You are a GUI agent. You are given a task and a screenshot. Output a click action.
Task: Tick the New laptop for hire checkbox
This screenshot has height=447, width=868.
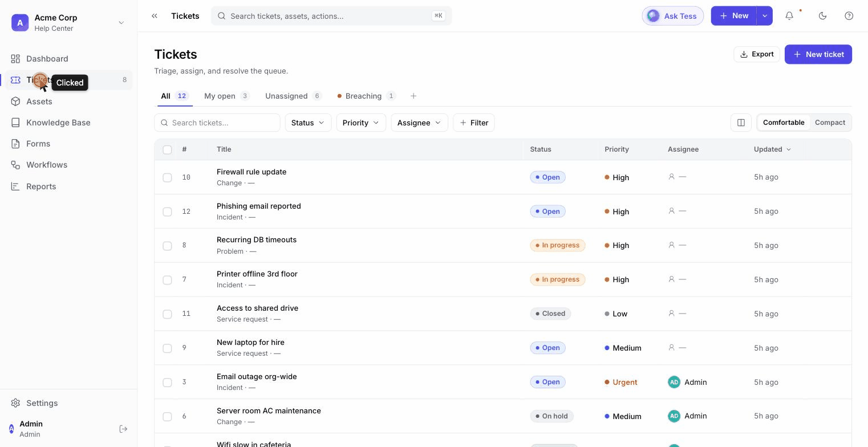tap(167, 348)
